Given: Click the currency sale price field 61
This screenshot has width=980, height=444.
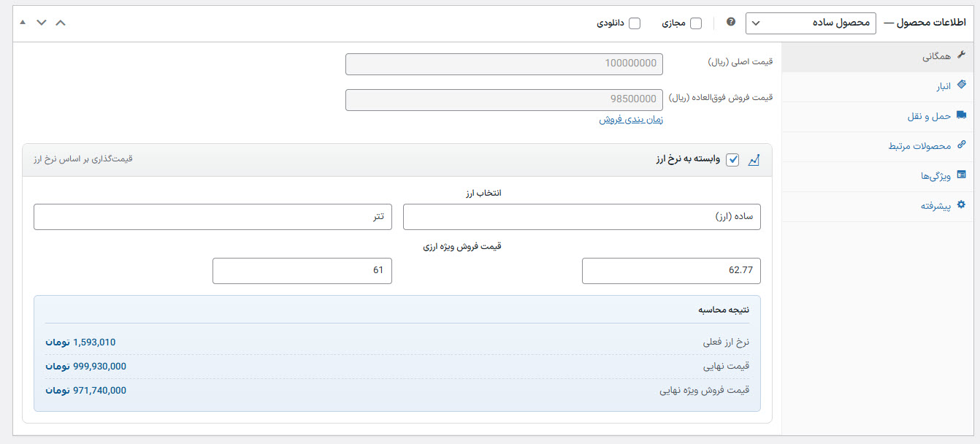Looking at the screenshot, I should tap(302, 270).
